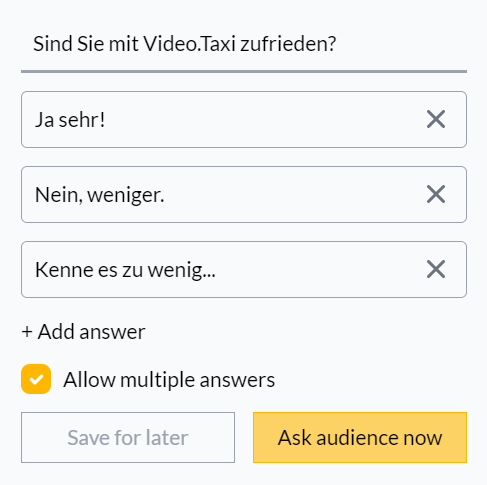The width and height of the screenshot is (487, 485).
Task: Click the plus sign before Add answer
Action: [x=27, y=332]
